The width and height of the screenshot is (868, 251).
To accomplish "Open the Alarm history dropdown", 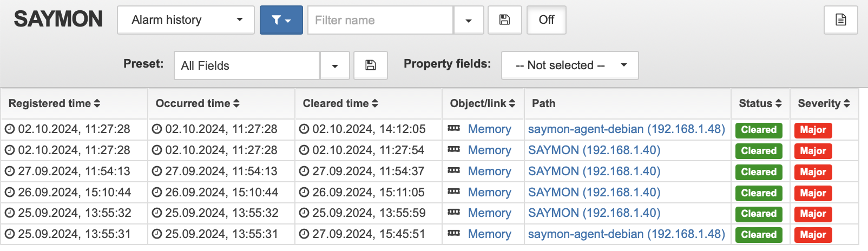I will [186, 20].
